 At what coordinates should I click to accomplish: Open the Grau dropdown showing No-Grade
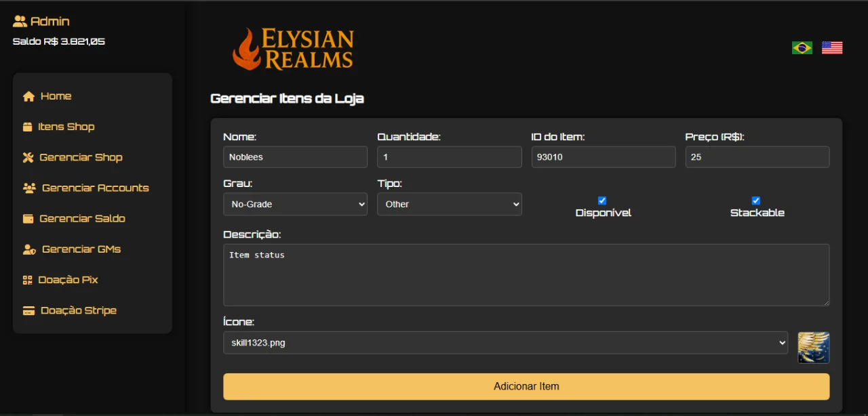[295, 204]
